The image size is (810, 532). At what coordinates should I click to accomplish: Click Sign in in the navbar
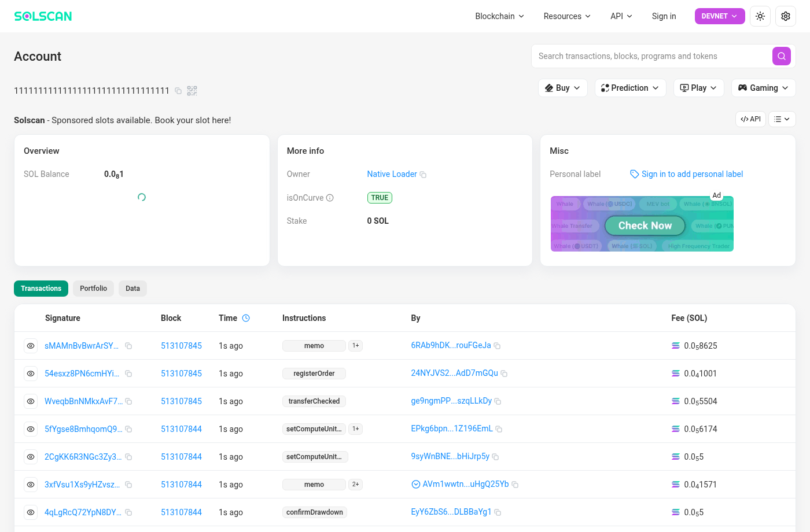click(x=664, y=16)
